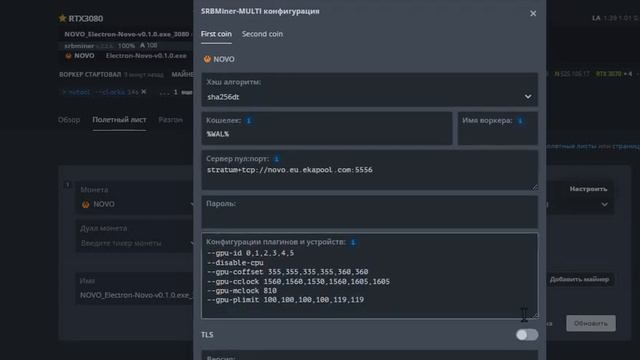Close the SRBMiner-MULTI configuration dialog
The height and width of the screenshot is (360, 640).
(x=533, y=13)
